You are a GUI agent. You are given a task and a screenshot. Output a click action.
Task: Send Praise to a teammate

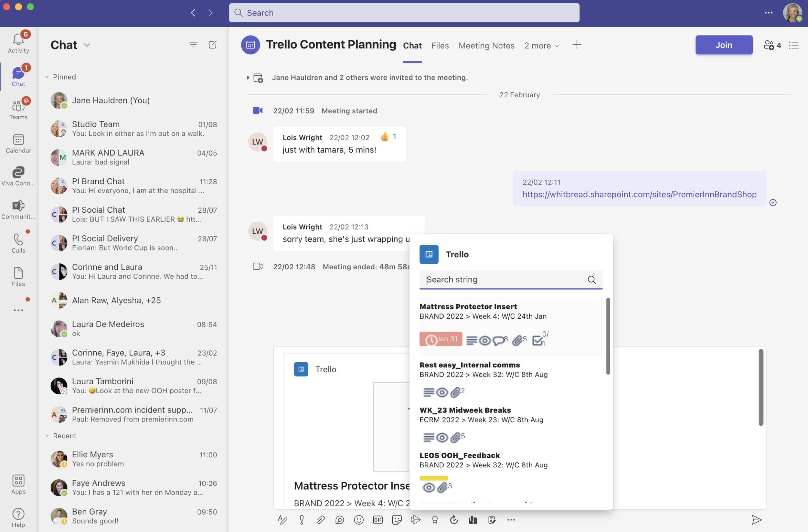435,520
